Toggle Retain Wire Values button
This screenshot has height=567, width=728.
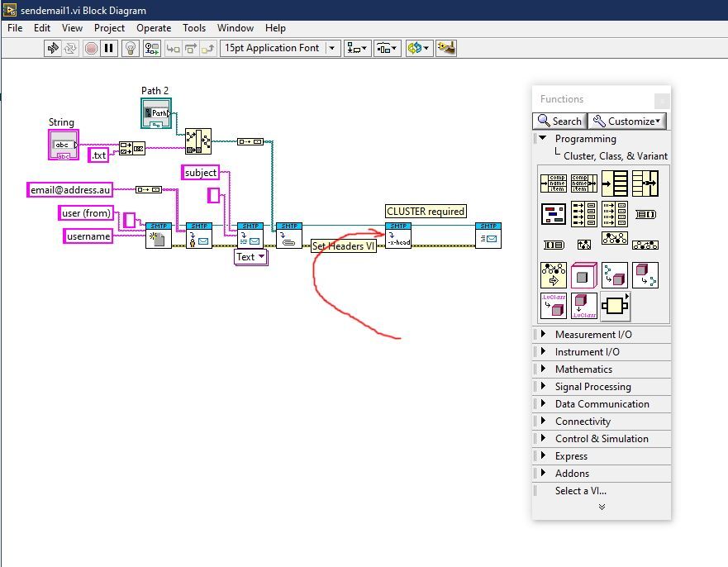[152, 48]
